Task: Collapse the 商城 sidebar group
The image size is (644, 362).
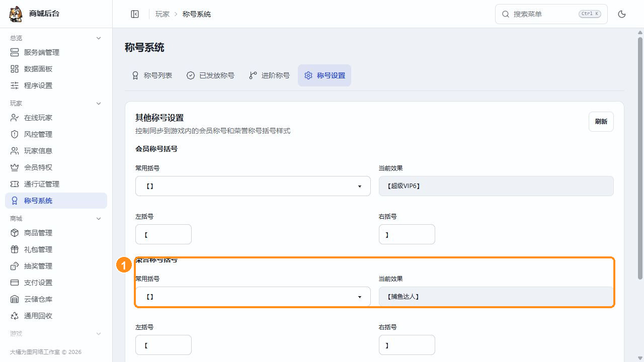Action: (x=56, y=218)
